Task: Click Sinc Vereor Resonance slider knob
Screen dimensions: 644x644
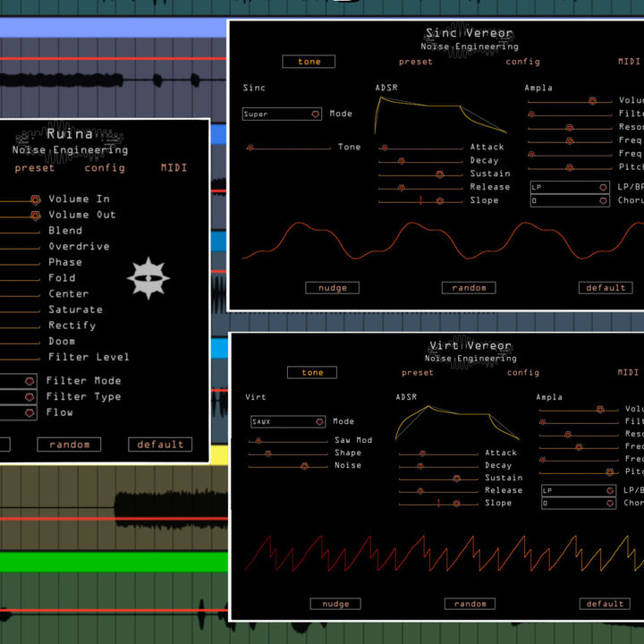Action: [569, 128]
